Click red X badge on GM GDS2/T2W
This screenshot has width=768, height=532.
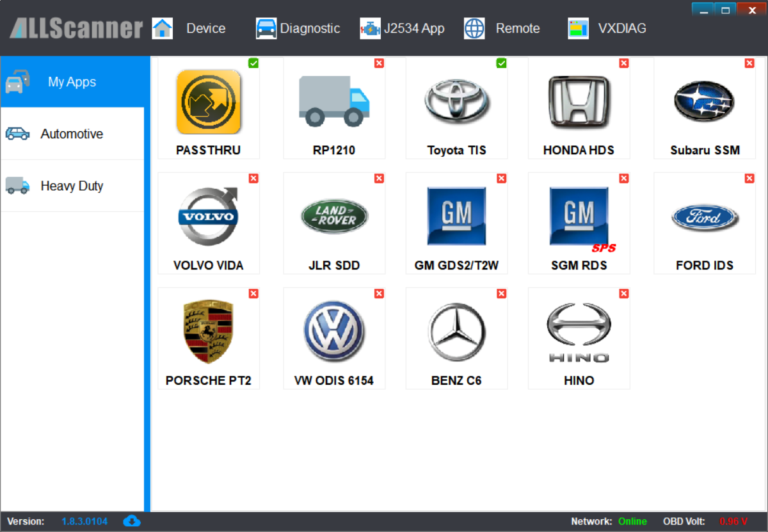pyautogui.click(x=501, y=178)
